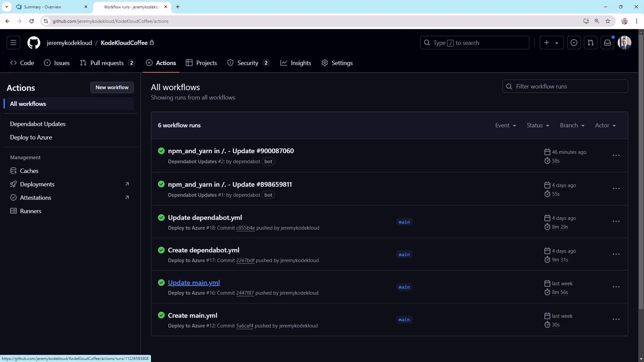Open the Insights tab
644x362 pixels.
click(x=296, y=63)
